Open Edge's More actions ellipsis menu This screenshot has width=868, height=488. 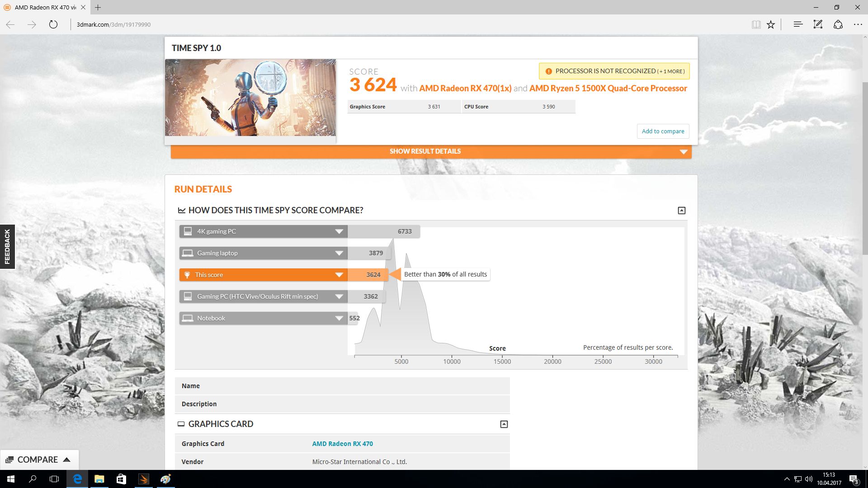(858, 24)
